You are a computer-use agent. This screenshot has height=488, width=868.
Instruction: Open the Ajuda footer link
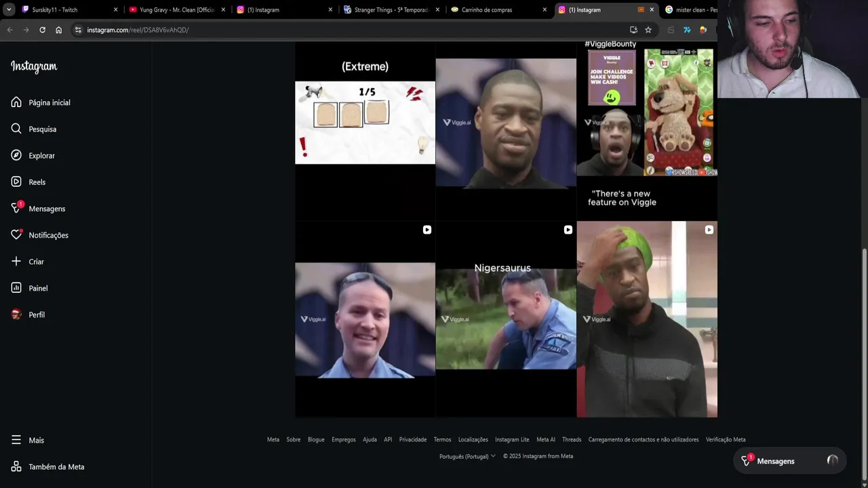pos(370,439)
